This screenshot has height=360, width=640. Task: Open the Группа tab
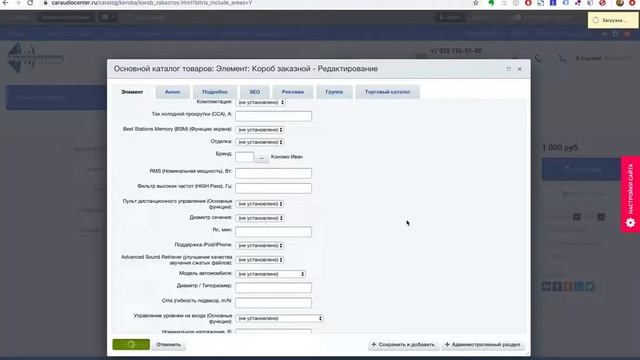334,92
